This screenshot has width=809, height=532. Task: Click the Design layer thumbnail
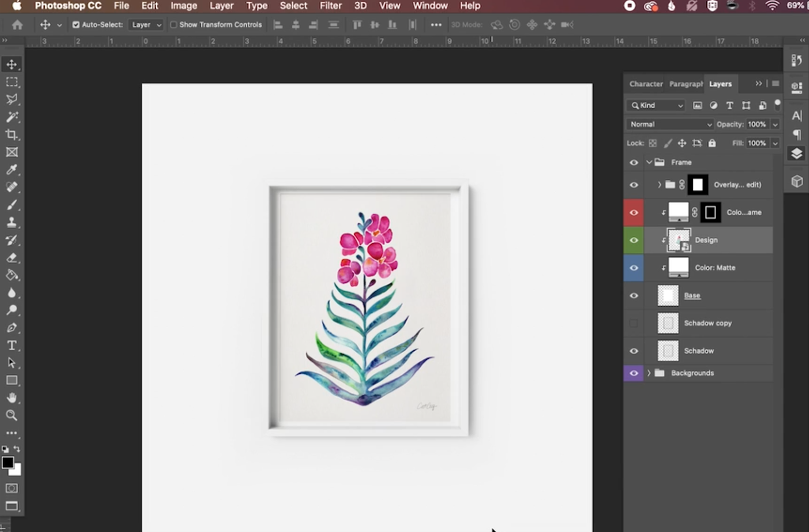[x=679, y=240]
